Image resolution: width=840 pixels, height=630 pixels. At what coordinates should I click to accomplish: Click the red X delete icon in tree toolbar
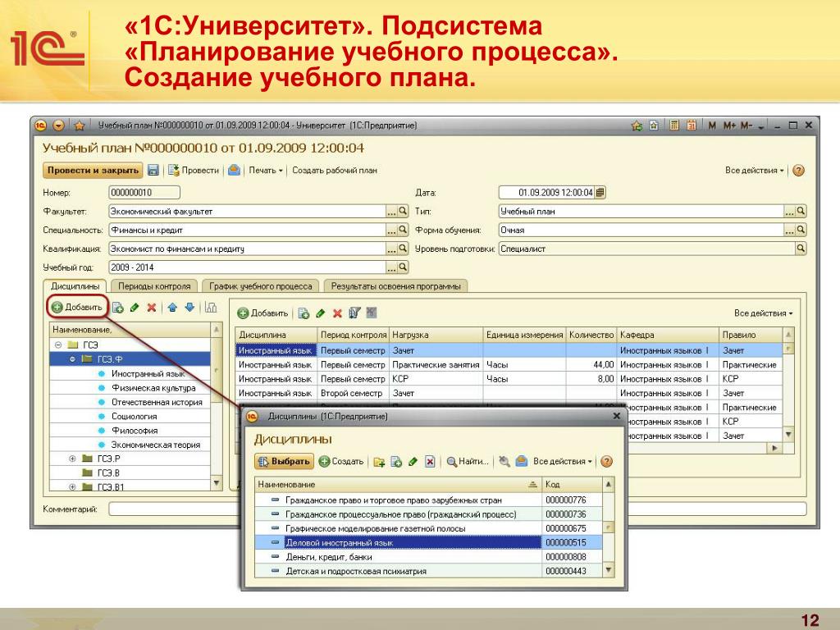click(152, 308)
